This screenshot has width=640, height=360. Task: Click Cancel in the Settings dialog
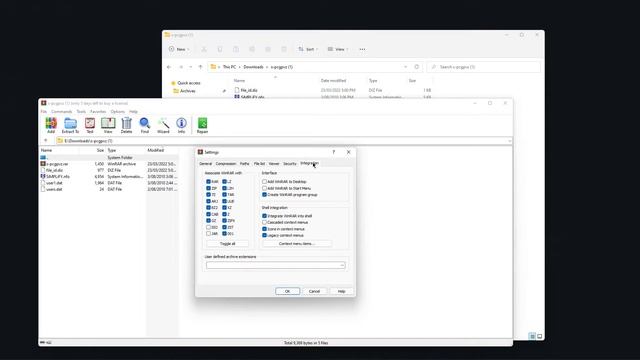click(x=314, y=291)
